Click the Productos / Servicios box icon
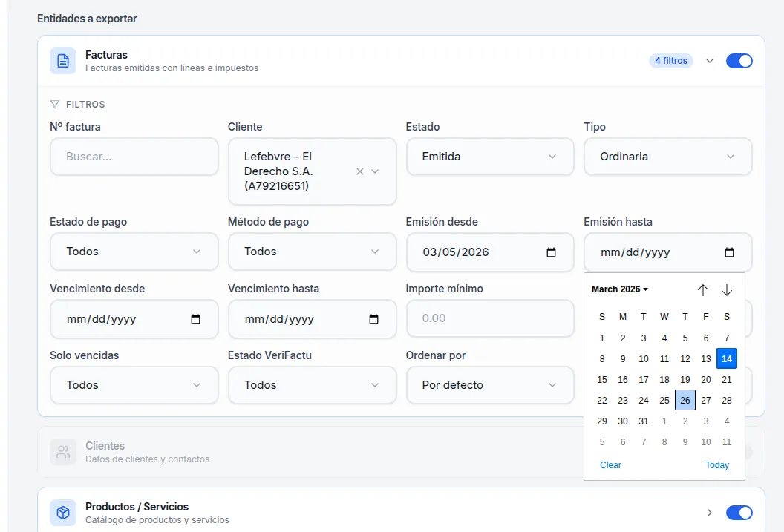The image size is (784, 532). pos(63,513)
